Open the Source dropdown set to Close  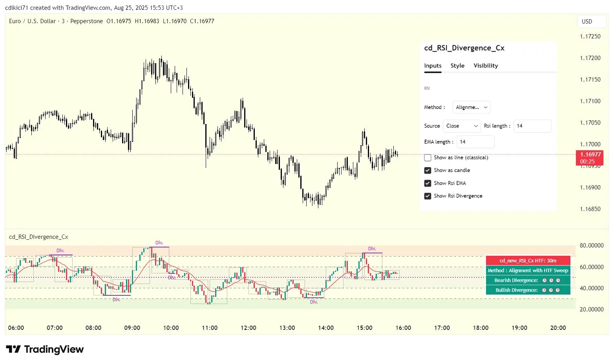coord(462,126)
